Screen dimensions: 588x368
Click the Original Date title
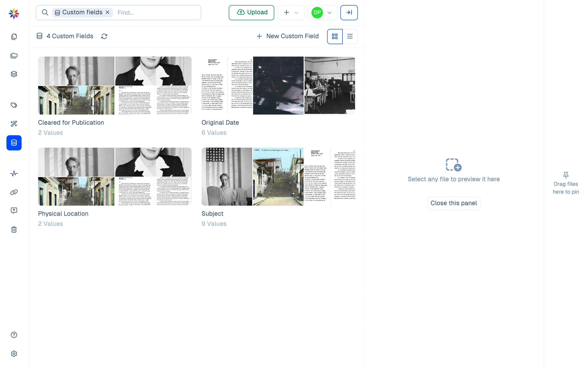[220, 122]
